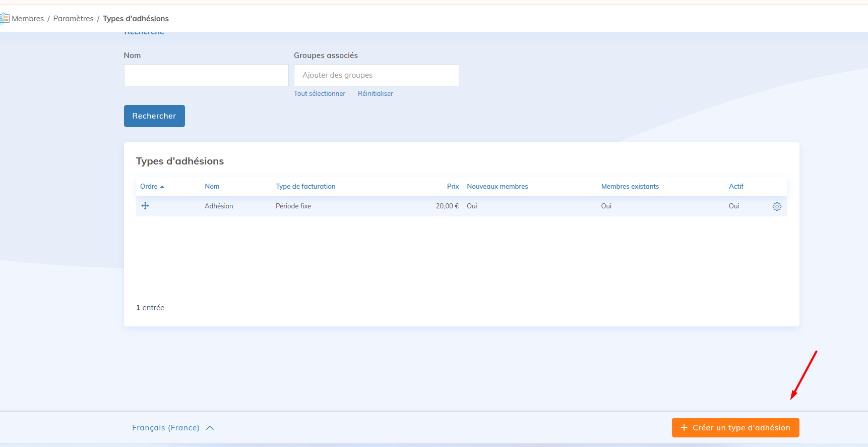Sort the table by the Ordre column
This screenshot has width=868, height=447.
coord(149,187)
